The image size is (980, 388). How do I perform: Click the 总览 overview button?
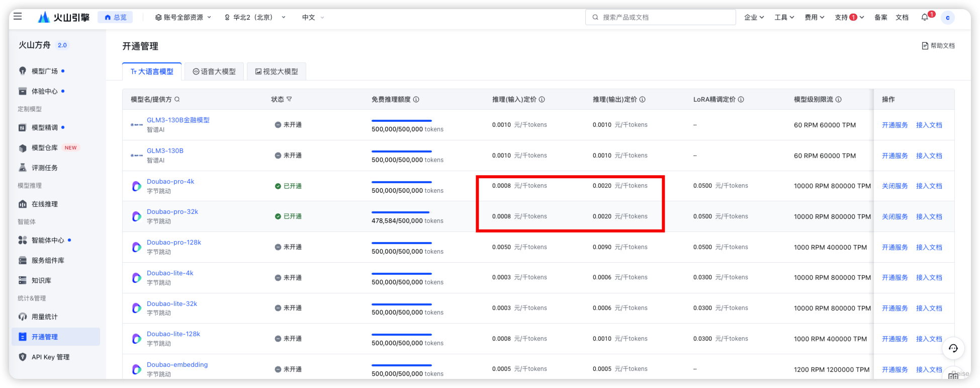click(x=115, y=17)
